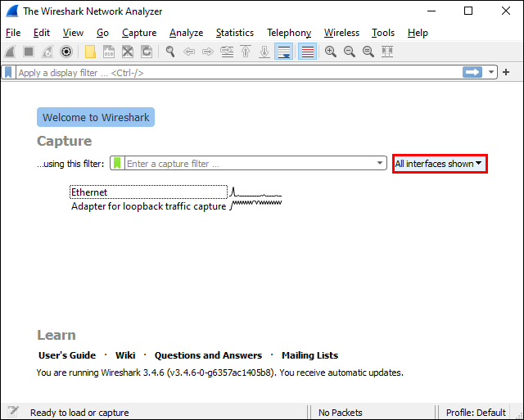524x420 pixels.
Task: Reset text to normal size icon
Action: (368, 52)
